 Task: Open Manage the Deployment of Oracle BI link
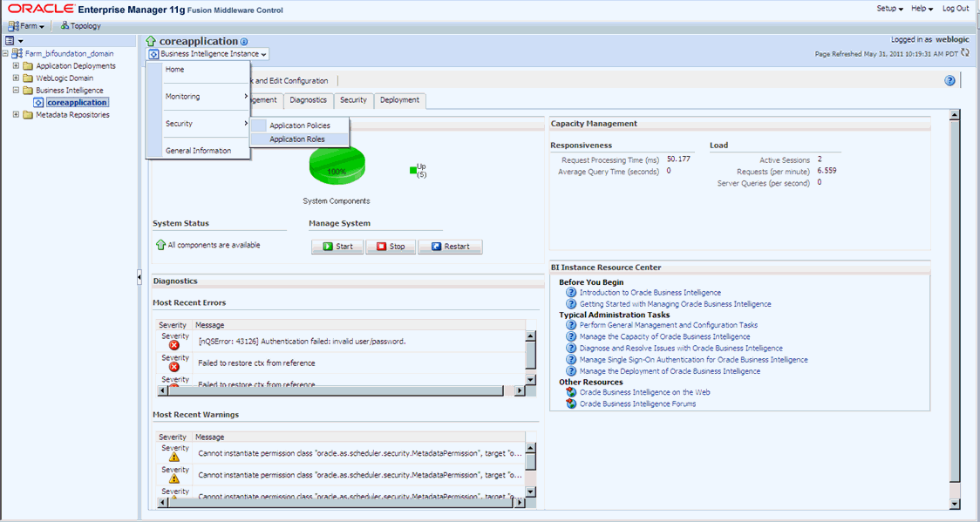tap(670, 371)
